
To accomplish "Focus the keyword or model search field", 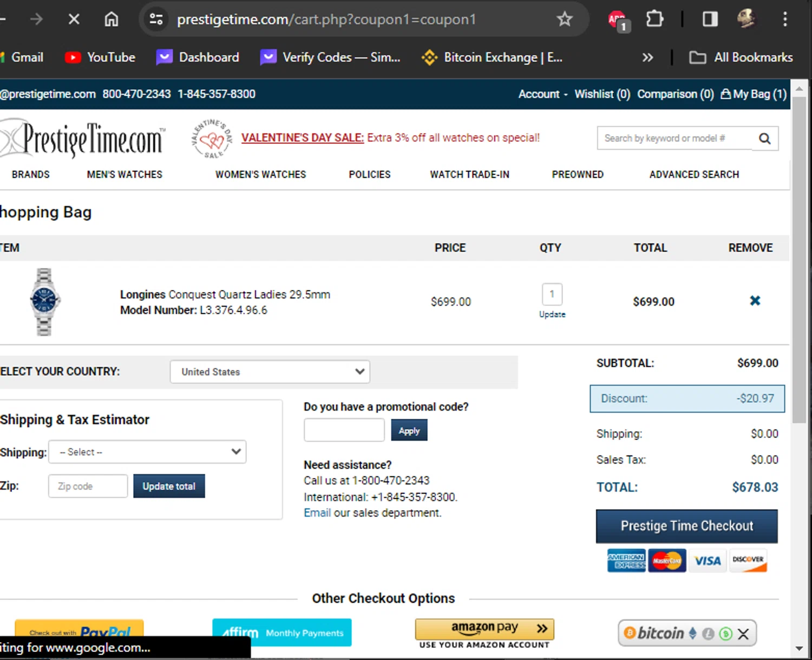I will (675, 138).
